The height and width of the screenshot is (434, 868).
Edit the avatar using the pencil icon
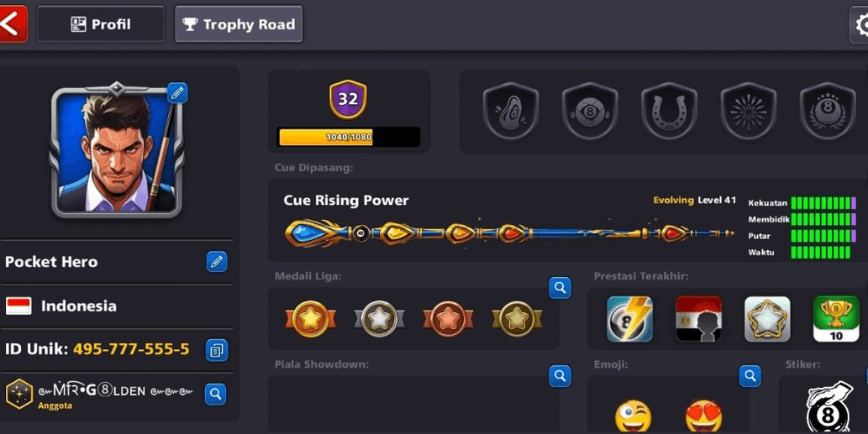coord(177,92)
